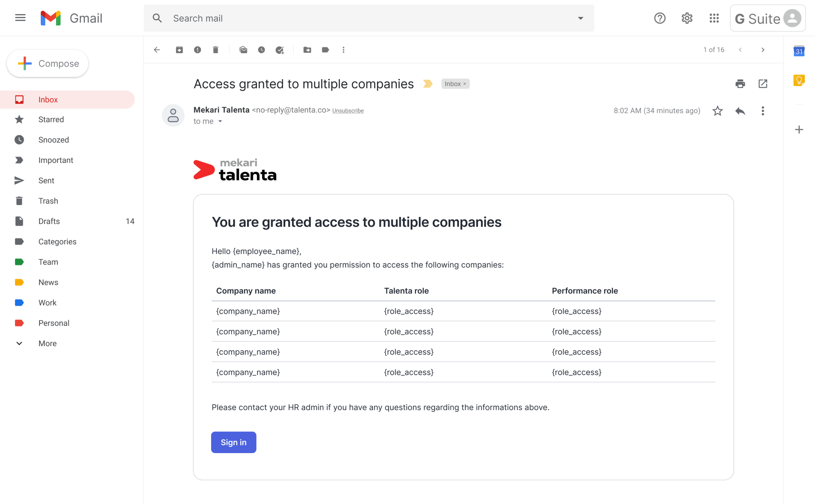Expand recipient details next to 'to me'
This screenshot has height=504, width=815.
[x=220, y=122]
